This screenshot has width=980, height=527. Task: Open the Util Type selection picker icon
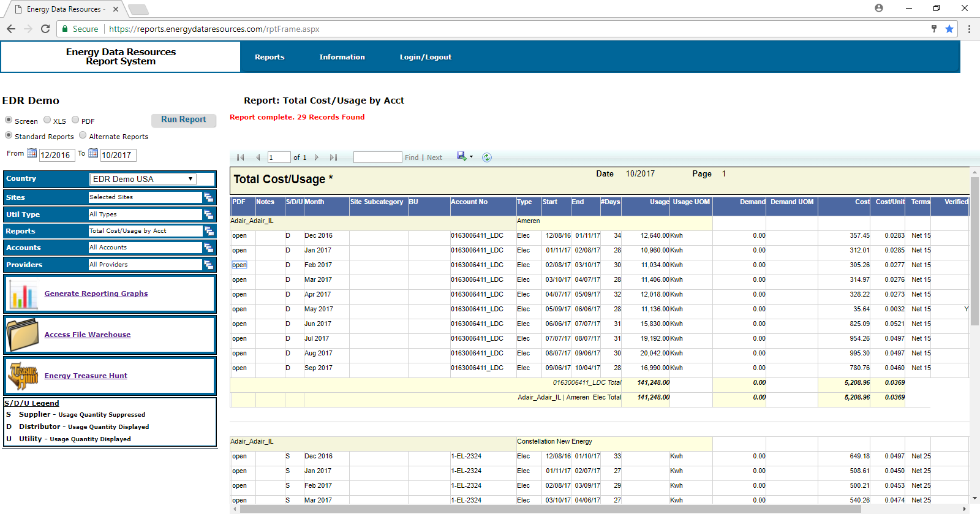pos(209,214)
